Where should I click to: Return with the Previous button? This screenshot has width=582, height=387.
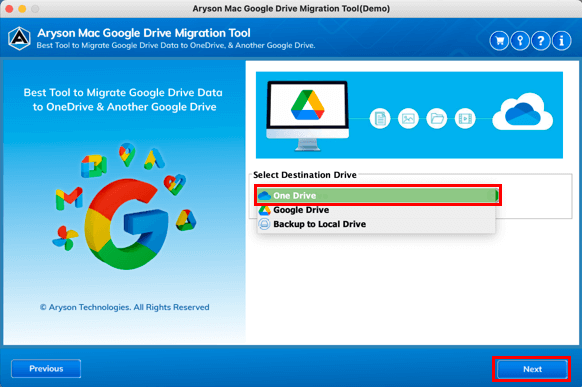pyautogui.click(x=46, y=368)
